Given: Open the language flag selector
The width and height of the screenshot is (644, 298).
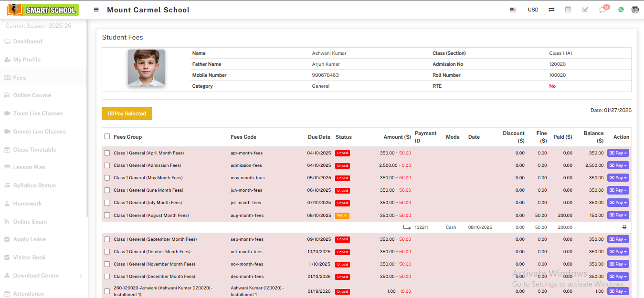Looking at the screenshot, I should tap(513, 10).
